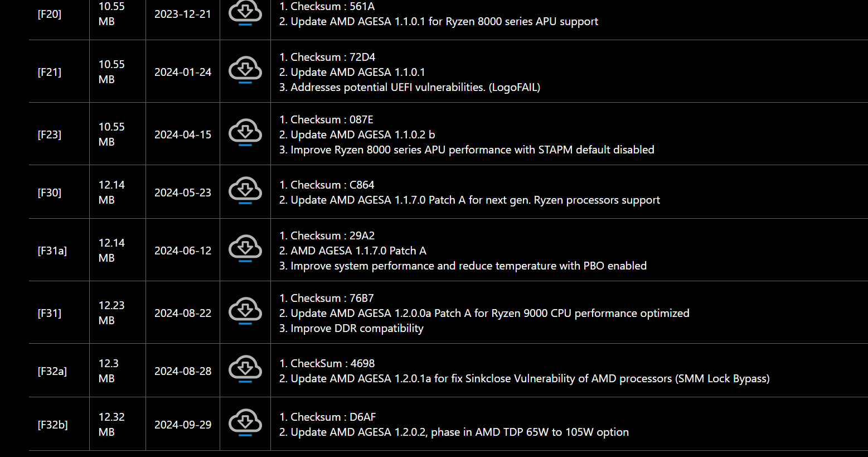
Task: Click the STAPM default disabled description
Action: point(467,150)
